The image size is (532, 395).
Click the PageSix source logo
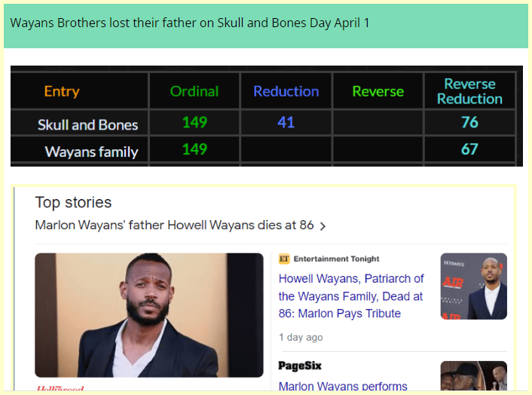[300, 366]
